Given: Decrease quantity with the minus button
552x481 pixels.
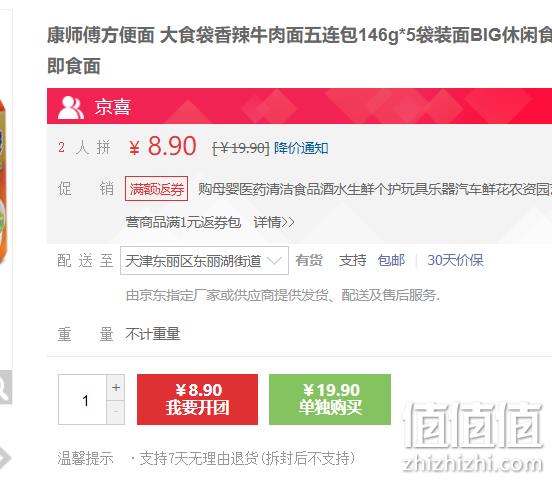Looking at the screenshot, I should click(116, 412).
